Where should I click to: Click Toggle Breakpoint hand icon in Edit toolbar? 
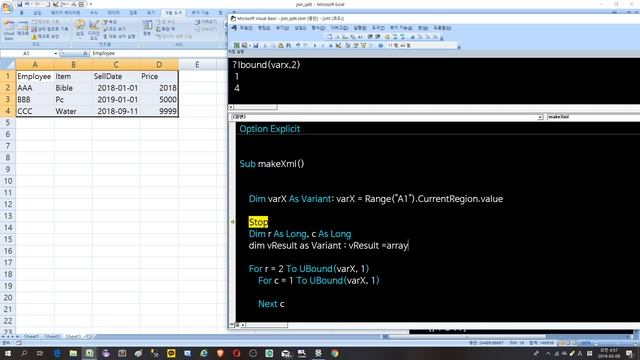click(x=387, y=37)
